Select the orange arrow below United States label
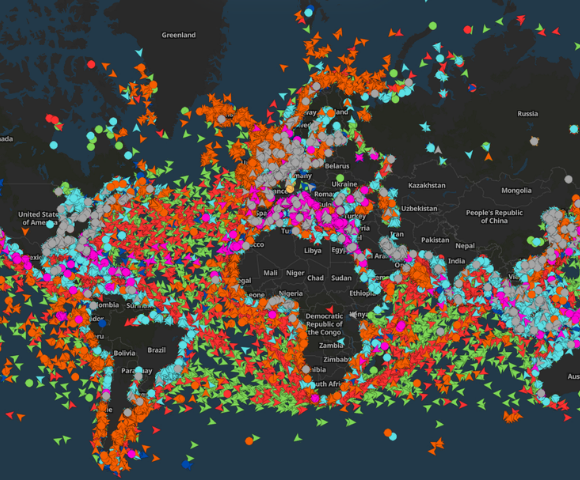The image size is (580, 480). pyautogui.click(x=25, y=231)
